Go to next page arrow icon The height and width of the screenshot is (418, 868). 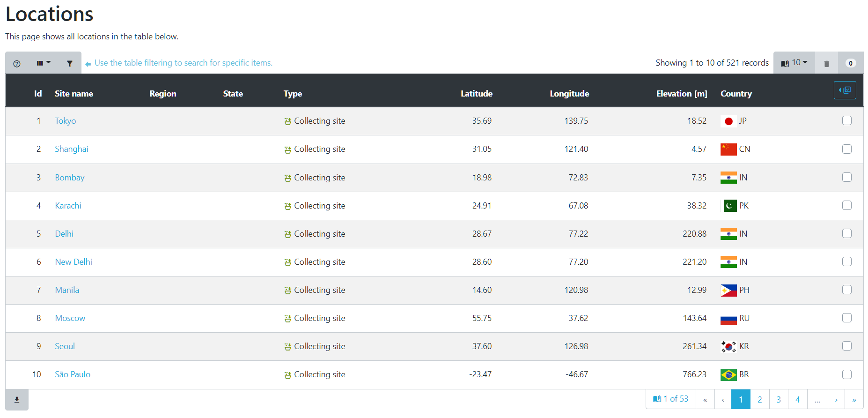coord(836,400)
